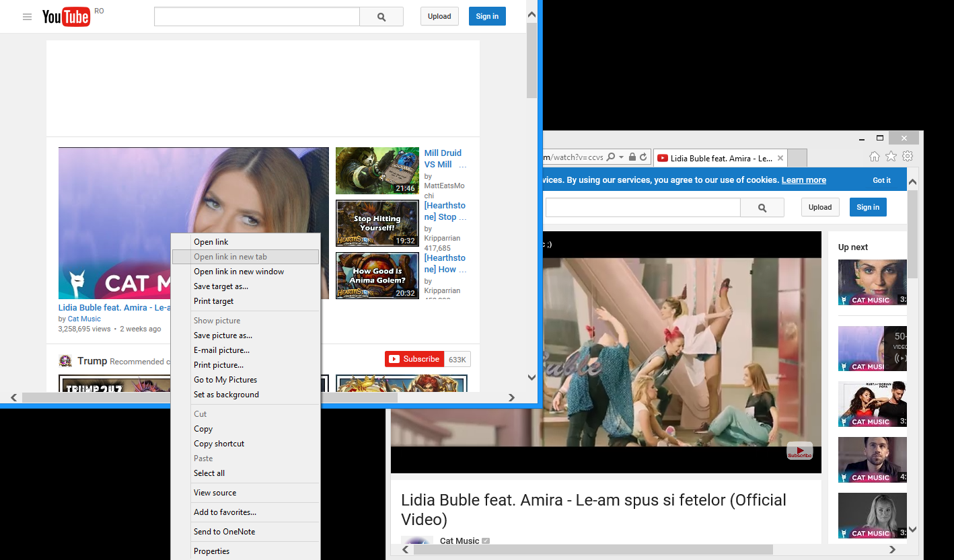Click the Upload button in left window
Viewport: 954px width, 560px height.
tap(439, 17)
